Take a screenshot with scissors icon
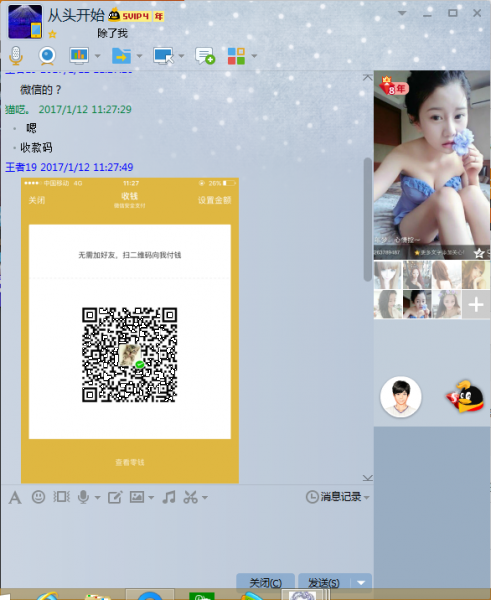The image size is (491, 600). pos(191,497)
